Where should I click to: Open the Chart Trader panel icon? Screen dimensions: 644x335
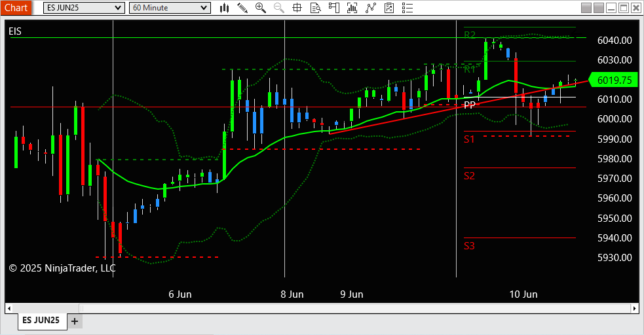point(334,8)
